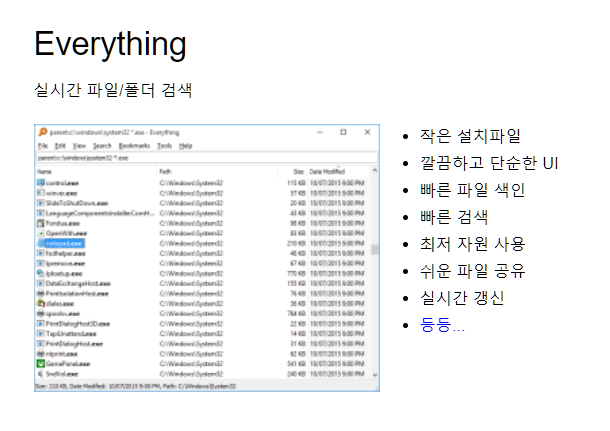Select the PrintDialogHost.exe file name
Image resolution: width=610 pixels, height=431 pixels.
pos(74,344)
